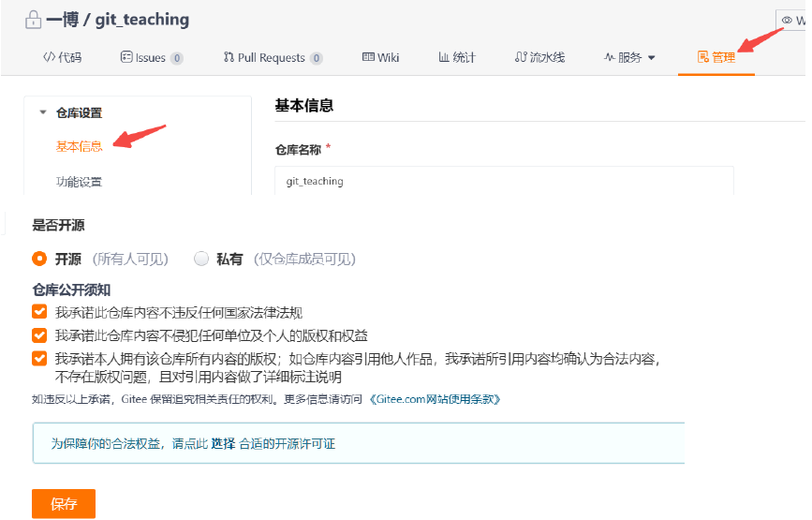Viewport: 812px width, 520px height.
Task: Select the 开源 radio button
Action: coord(39,259)
